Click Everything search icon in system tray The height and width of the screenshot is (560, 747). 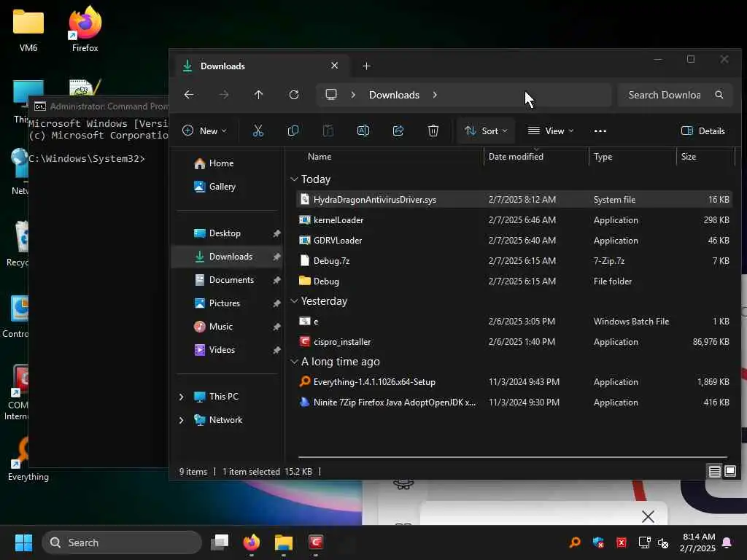click(x=575, y=542)
